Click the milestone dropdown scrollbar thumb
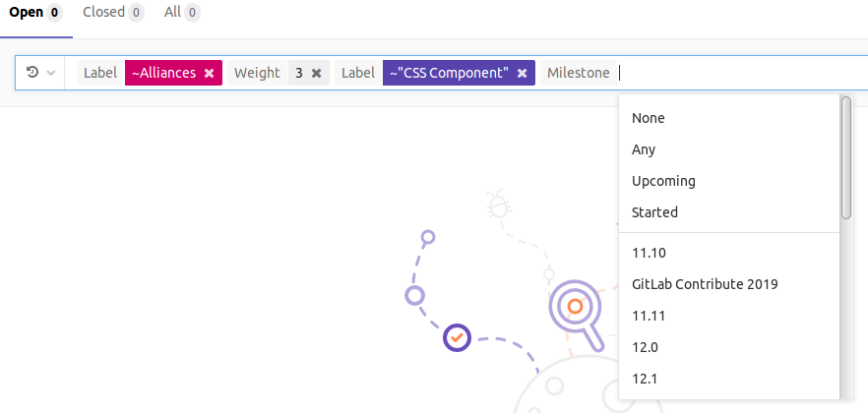The image size is (868, 413). coord(846,157)
